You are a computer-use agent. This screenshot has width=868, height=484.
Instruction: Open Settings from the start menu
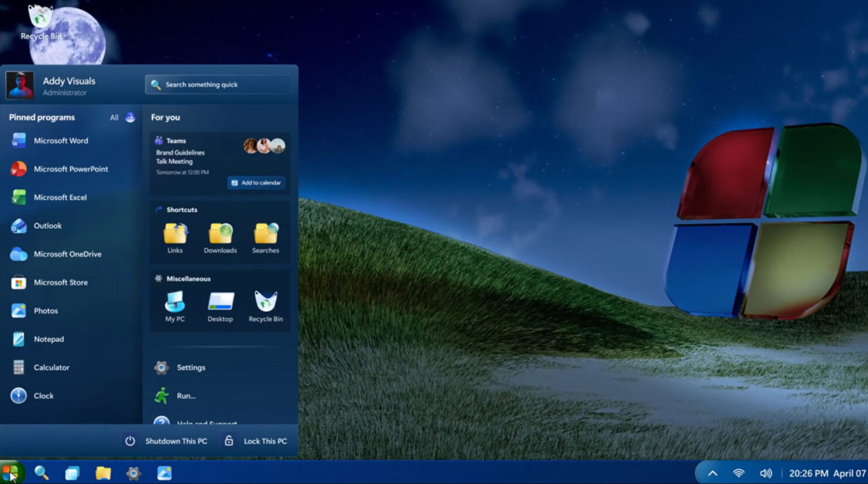click(191, 368)
